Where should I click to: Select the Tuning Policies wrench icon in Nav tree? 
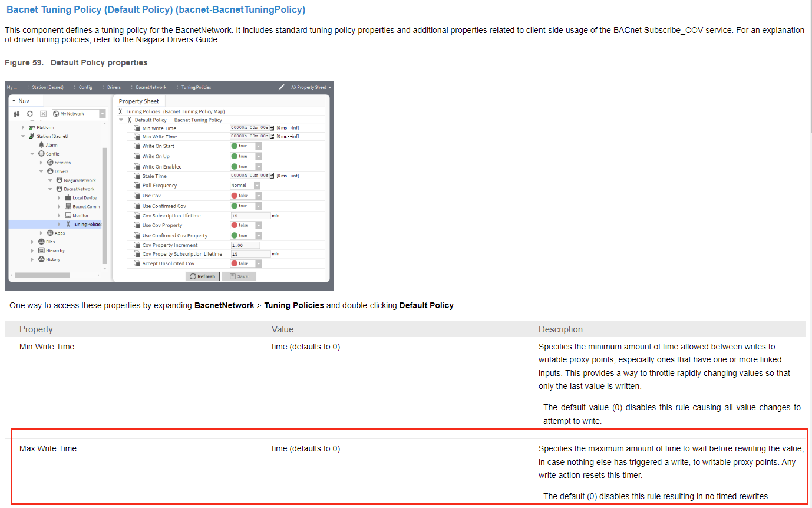click(x=68, y=224)
